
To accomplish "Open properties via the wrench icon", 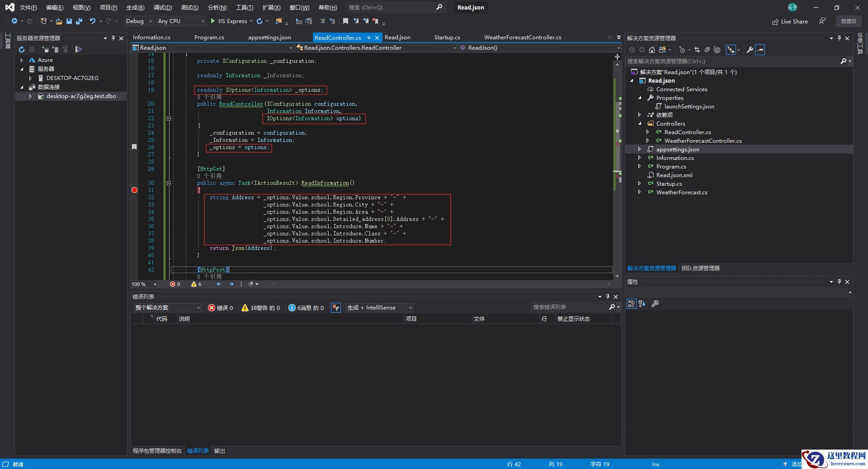I will point(750,50).
